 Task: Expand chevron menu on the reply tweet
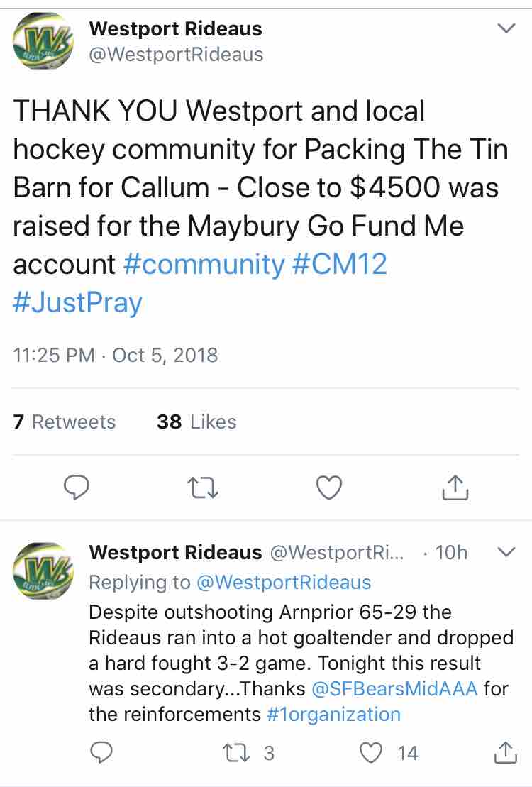pos(506,552)
